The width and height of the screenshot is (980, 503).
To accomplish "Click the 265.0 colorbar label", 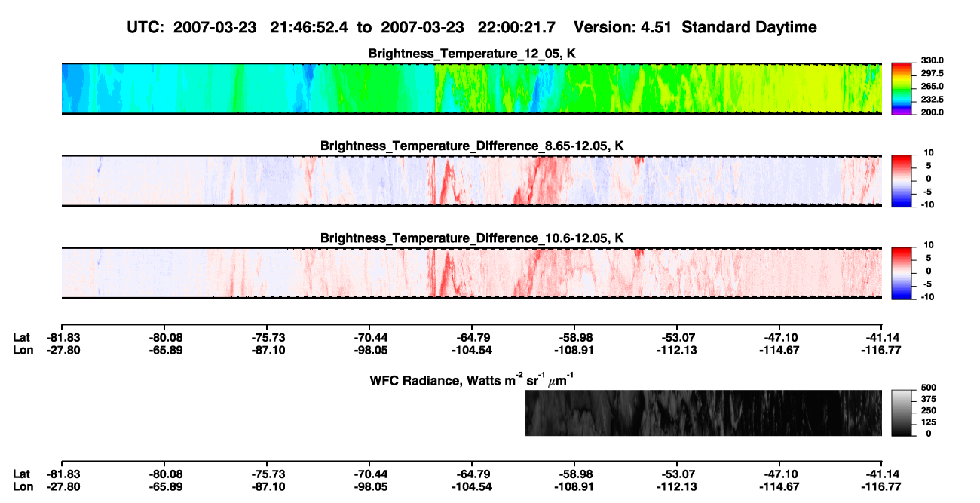I will click(x=933, y=86).
